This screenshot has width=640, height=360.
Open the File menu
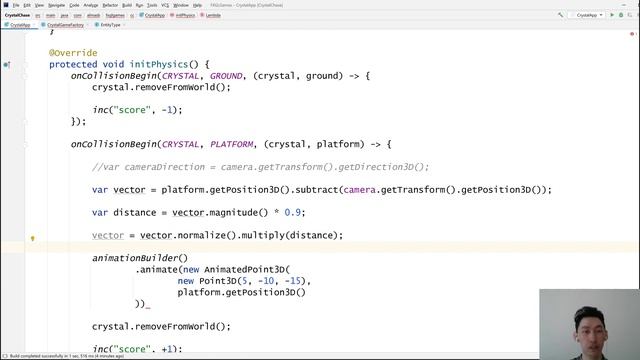point(16,5)
